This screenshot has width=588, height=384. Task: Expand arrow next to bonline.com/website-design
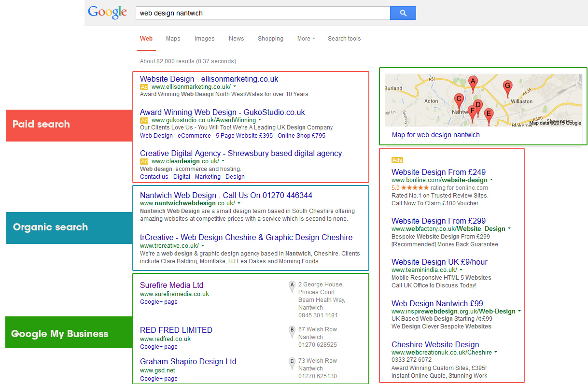(491, 180)
